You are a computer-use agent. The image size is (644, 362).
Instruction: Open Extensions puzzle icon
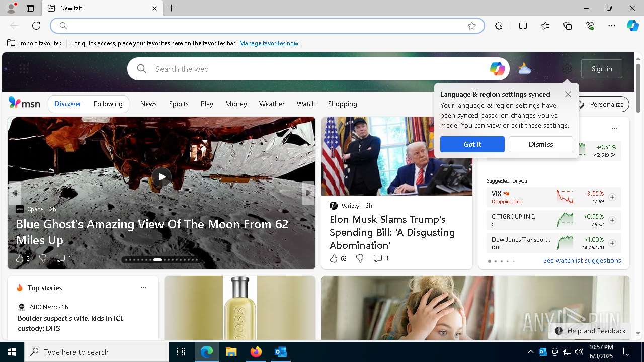click(499, 26)
